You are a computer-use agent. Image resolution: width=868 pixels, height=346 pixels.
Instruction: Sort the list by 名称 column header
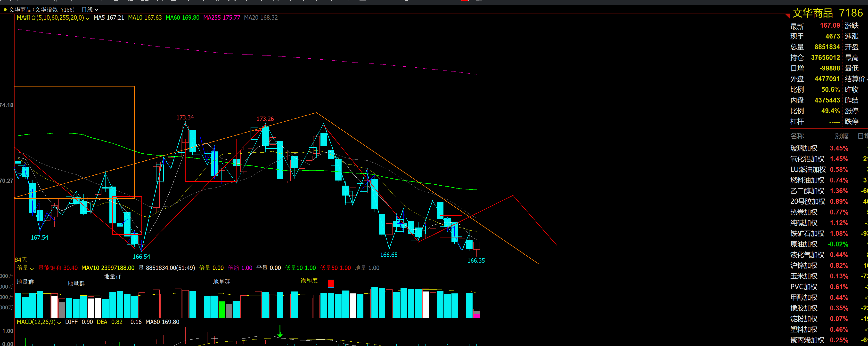[797, 136]
